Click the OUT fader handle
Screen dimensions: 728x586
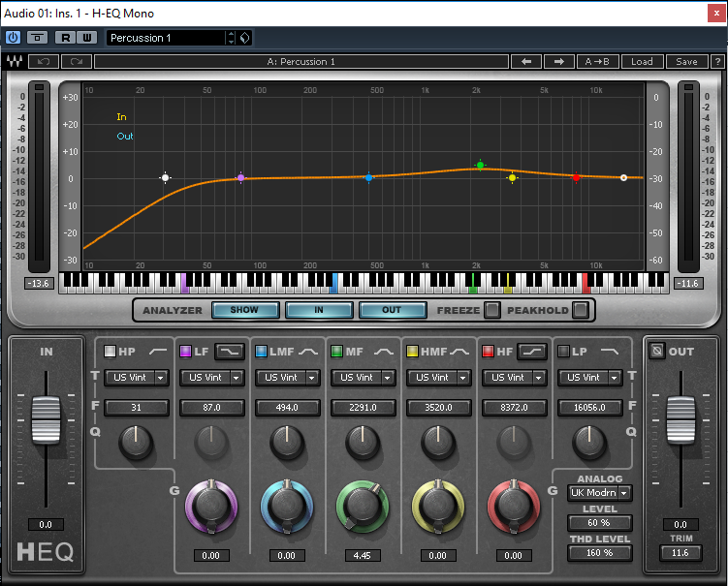[681, 420]
